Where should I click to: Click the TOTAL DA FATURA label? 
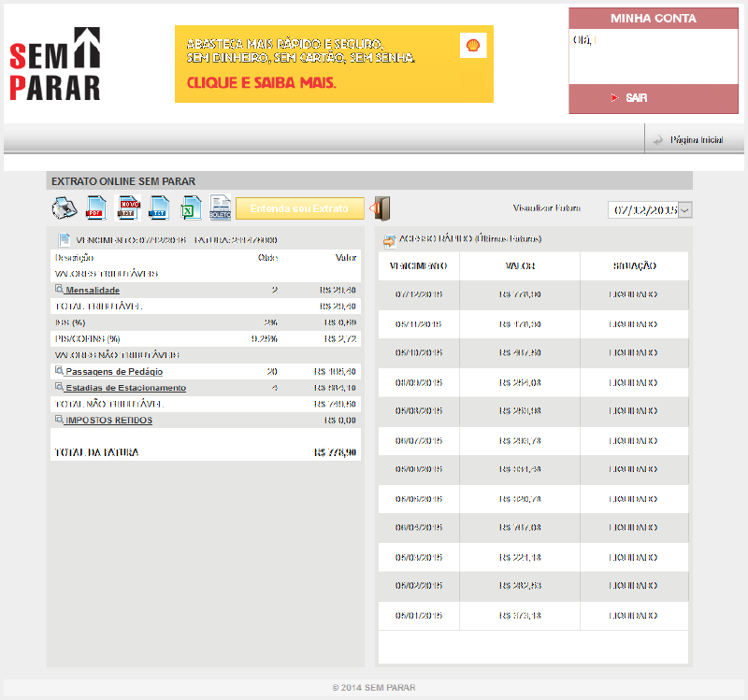(x=96, y=452)
